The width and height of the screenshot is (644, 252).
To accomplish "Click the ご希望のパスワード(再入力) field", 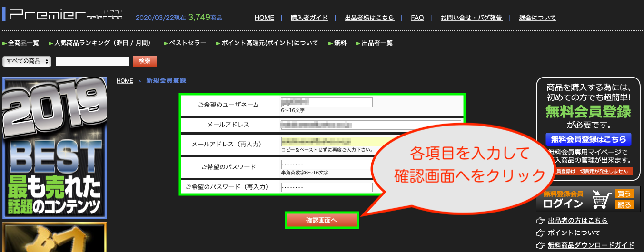I will point(327,187).
